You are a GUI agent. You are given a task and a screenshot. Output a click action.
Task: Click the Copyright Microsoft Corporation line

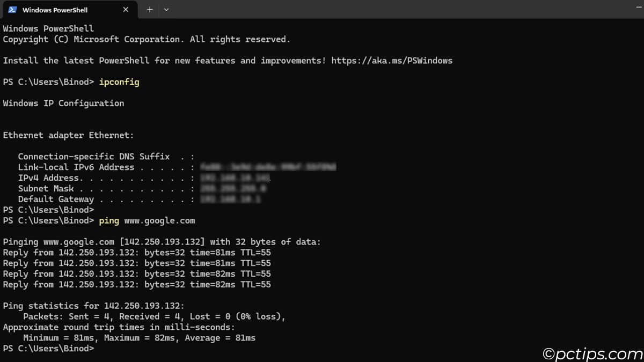click(146, 39)
